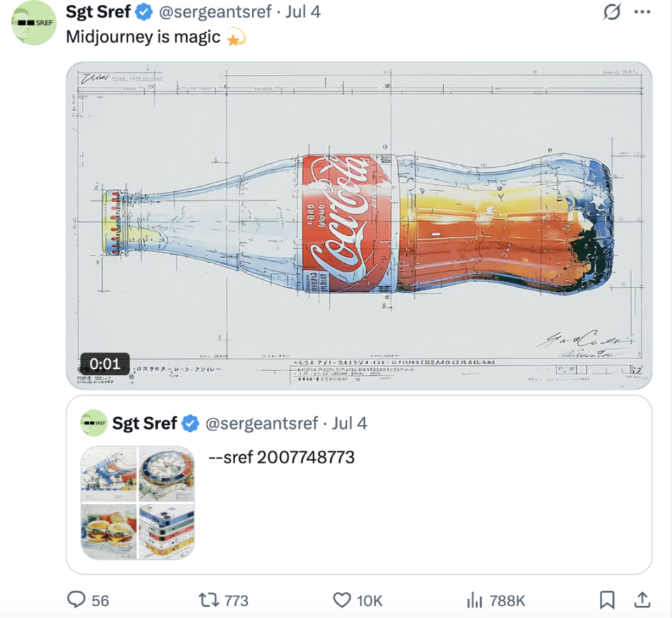The height and width of the screenshot is (618, 672).
Task: Click the Grok slashed-circle icon
Action: (612, 12)
